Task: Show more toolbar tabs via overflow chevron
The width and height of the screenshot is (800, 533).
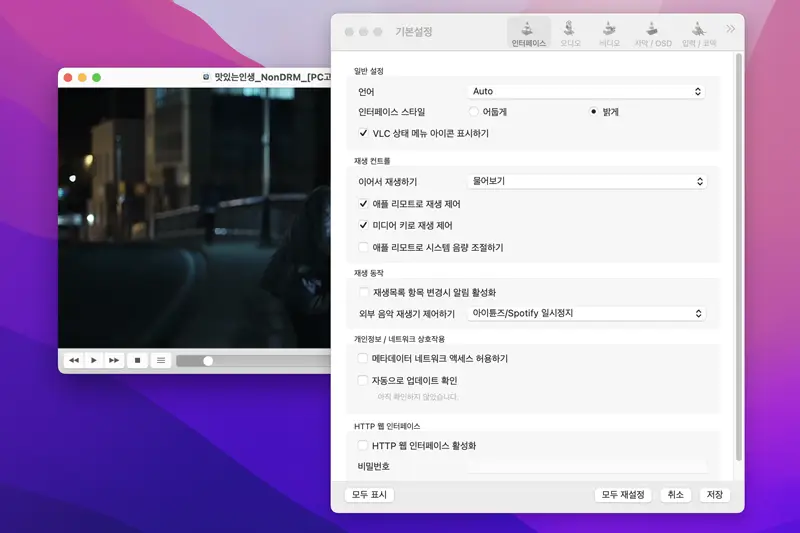Action: pyautogui.click(x=730, y=29)
